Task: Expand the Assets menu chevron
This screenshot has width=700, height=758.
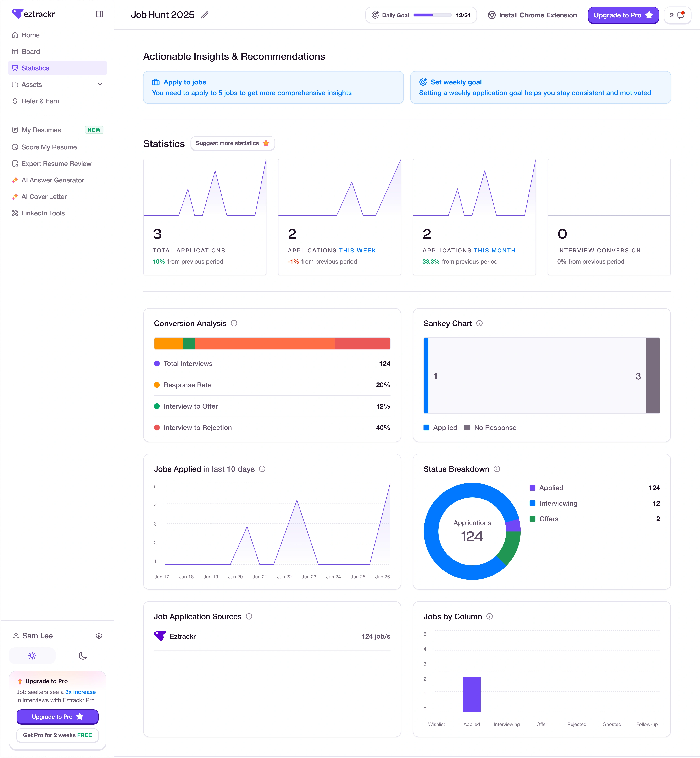Action: point(100,84)
